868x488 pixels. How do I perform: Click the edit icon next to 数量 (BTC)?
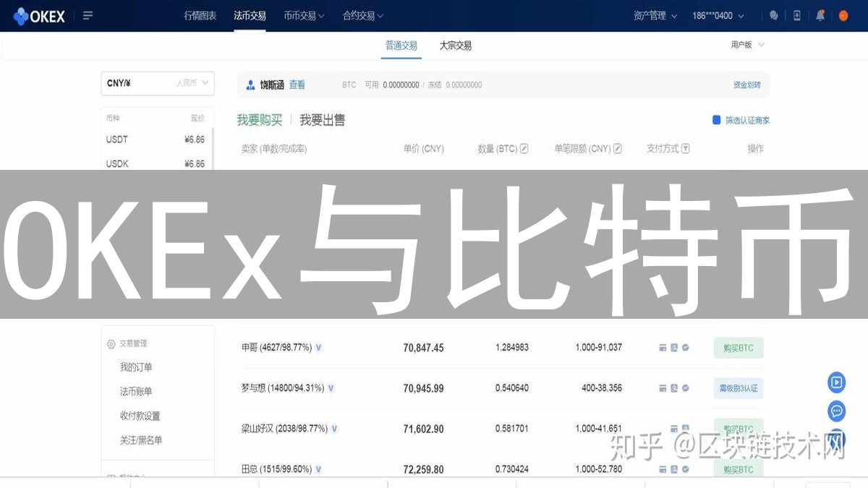tap(524, 148)
